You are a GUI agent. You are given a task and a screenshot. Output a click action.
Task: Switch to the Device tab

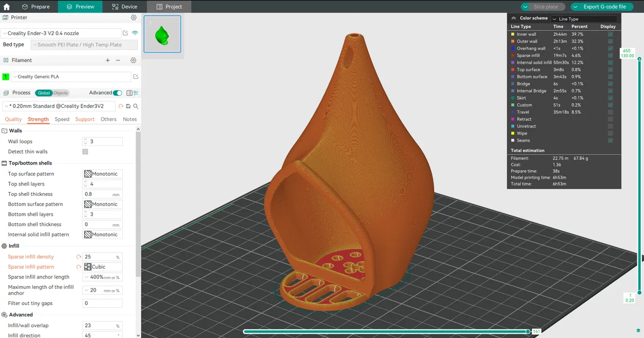click(125, 6)
